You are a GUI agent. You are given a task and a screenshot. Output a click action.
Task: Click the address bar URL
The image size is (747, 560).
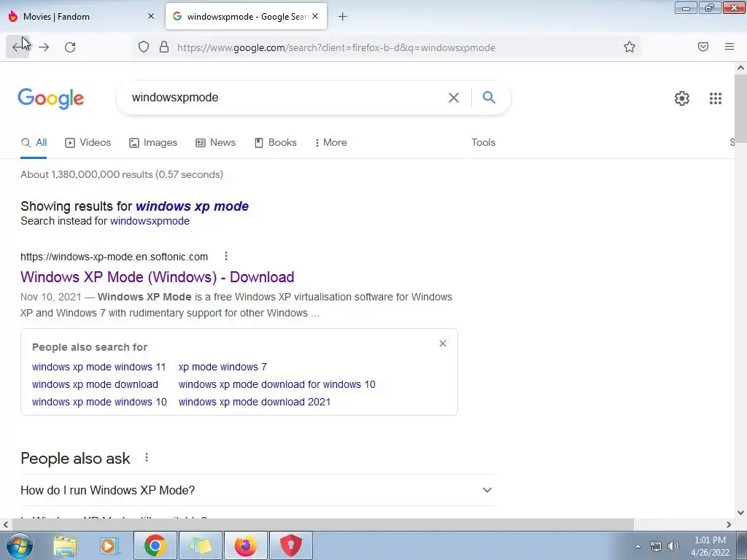pos(336,47)
